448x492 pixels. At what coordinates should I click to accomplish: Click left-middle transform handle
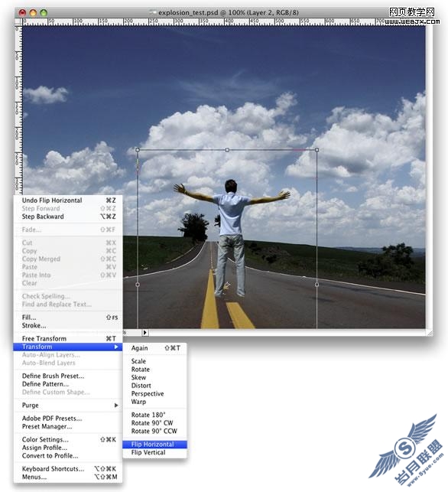pyautogui.click(x=138, y=285)
